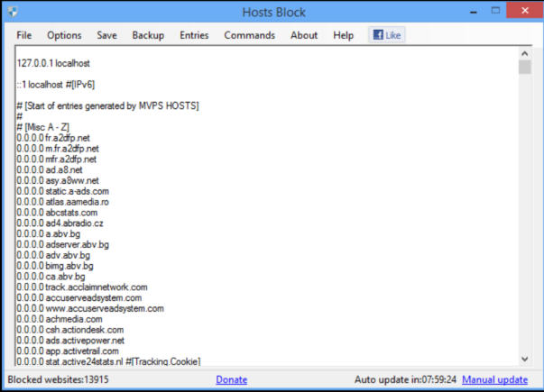
Task: Click the 0.0.0.0 m.fr.a2dfp.net entry
Action: point(58,149)
